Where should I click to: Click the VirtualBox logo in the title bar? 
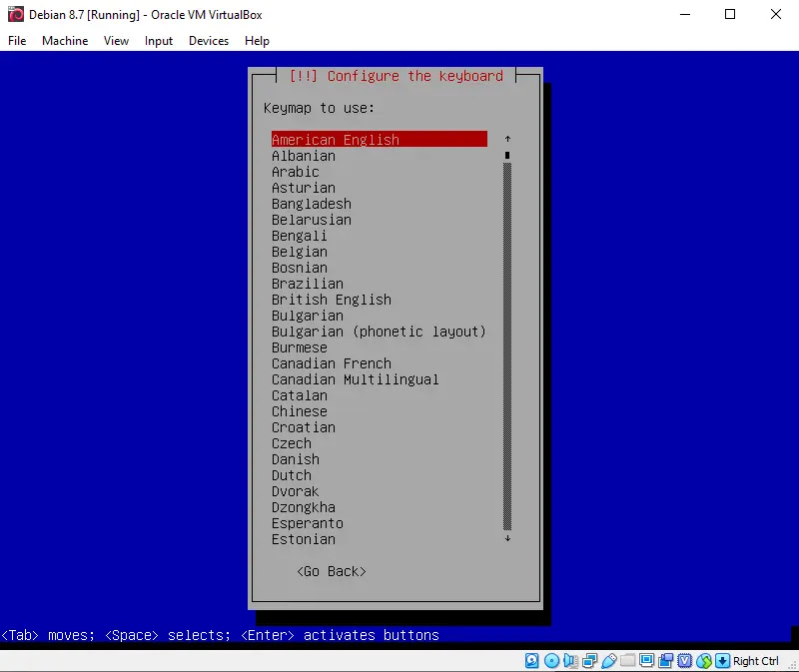click(x=15, y=14)
